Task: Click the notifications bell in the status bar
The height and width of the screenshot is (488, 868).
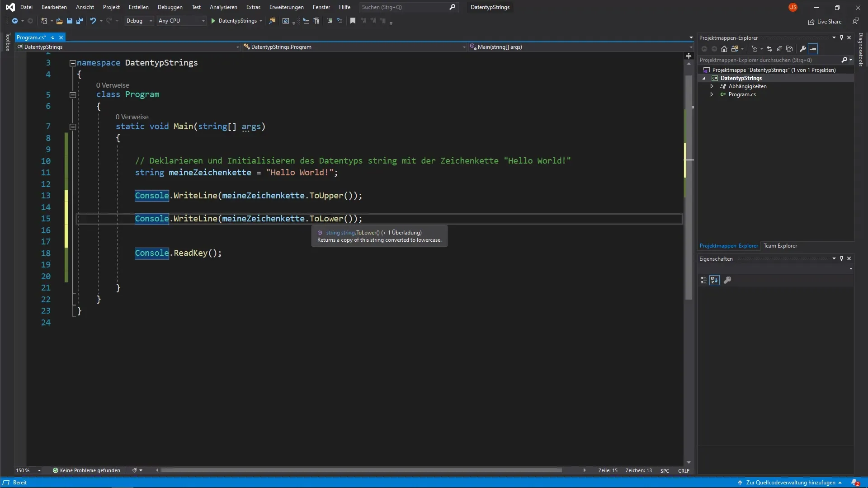Action: 855,483
